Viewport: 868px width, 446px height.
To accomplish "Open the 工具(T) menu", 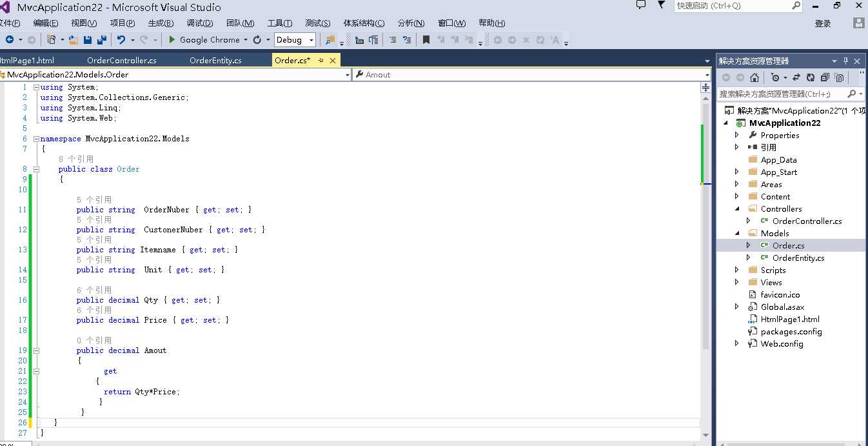I will [x=280, y=23].
